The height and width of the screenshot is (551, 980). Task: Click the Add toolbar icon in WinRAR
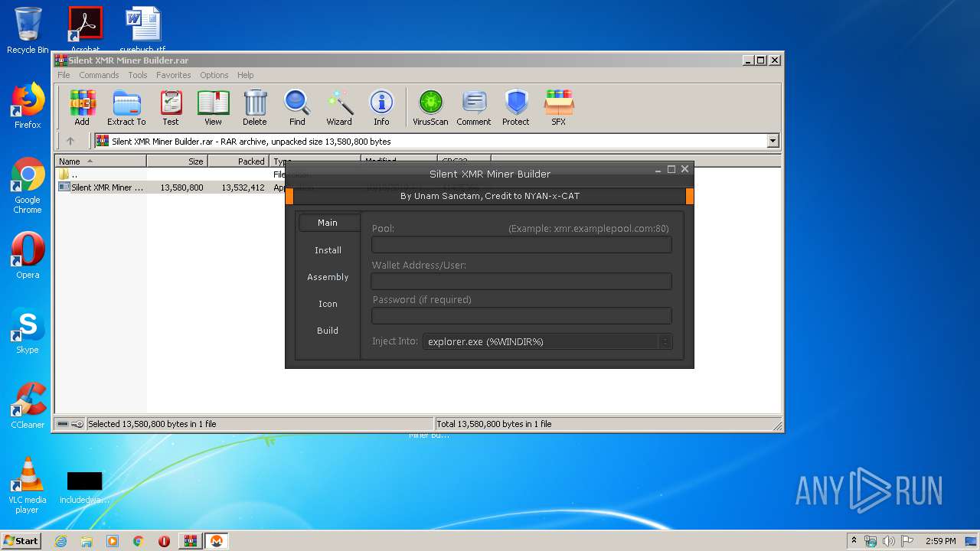(x=82, y=108)
